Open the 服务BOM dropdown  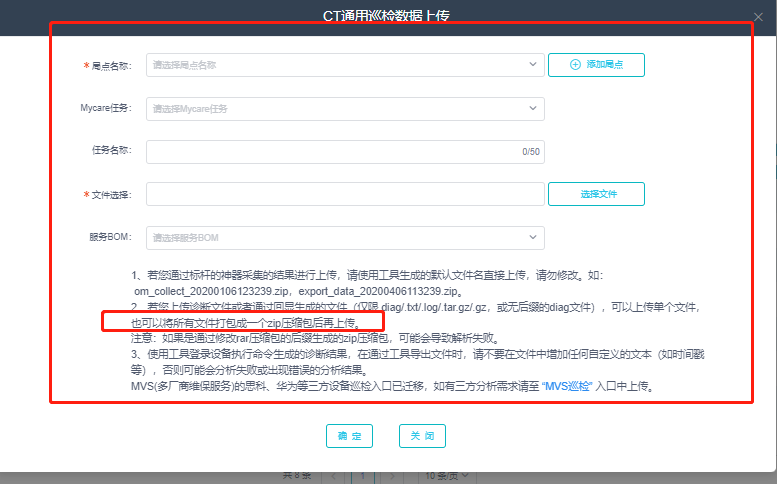[x=345, y=238]
